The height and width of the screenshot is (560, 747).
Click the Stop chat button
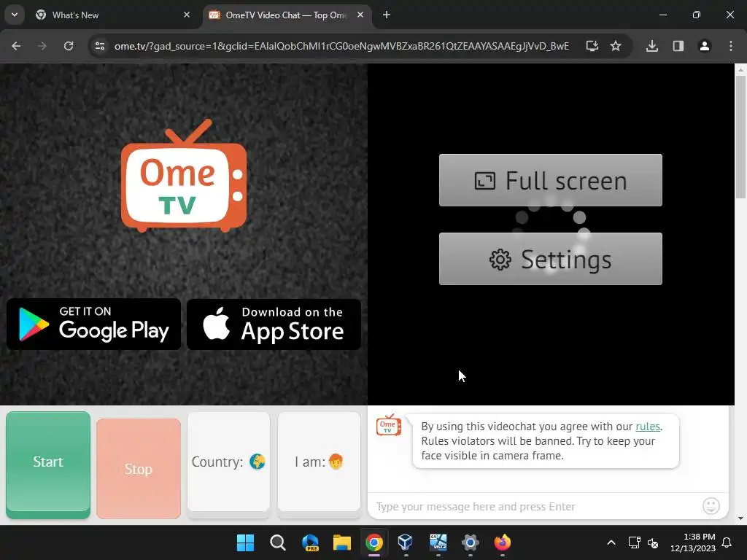(x=138, y=469)
